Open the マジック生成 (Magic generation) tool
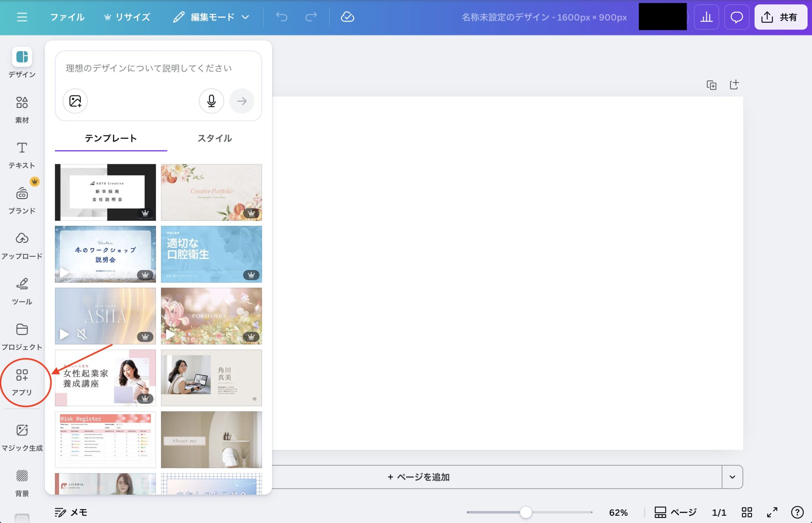The image size is (812, 523). point(22,437)
